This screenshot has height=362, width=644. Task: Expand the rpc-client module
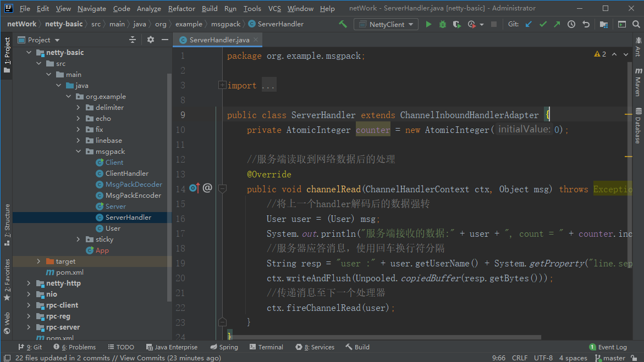[29, 305]
